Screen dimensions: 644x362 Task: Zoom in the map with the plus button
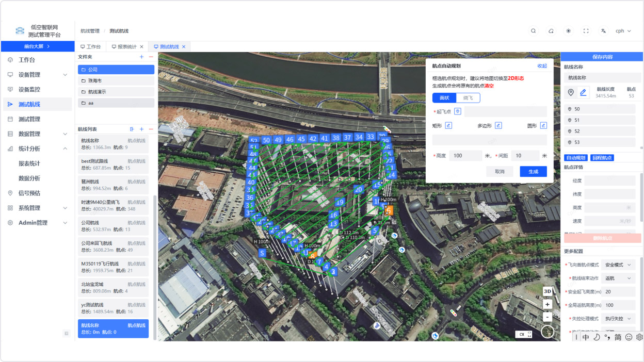[x=548, y=305]
